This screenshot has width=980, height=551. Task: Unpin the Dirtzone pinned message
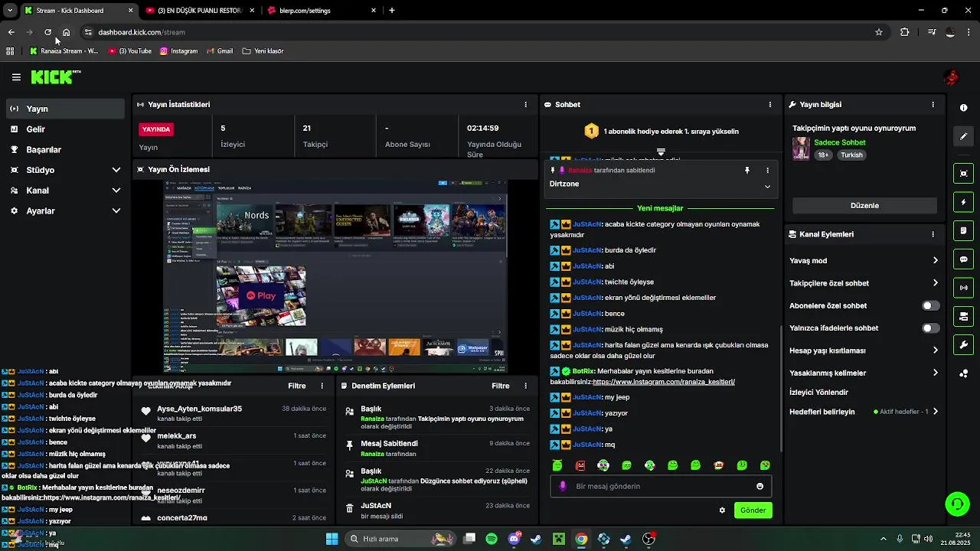tap(747, 170)
